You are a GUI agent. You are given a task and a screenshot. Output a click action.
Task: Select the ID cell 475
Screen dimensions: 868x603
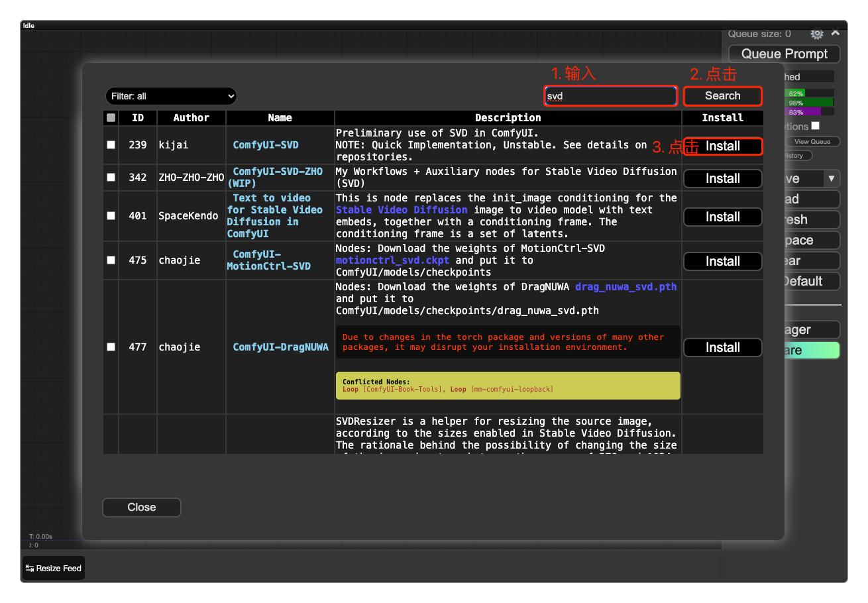tap(138, 260)
